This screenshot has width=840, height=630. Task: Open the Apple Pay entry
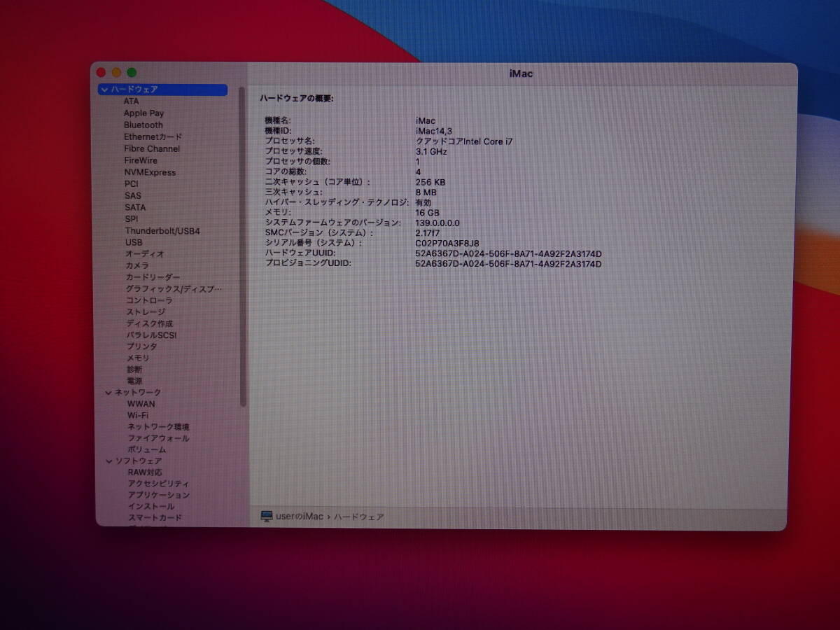(143, 113)
